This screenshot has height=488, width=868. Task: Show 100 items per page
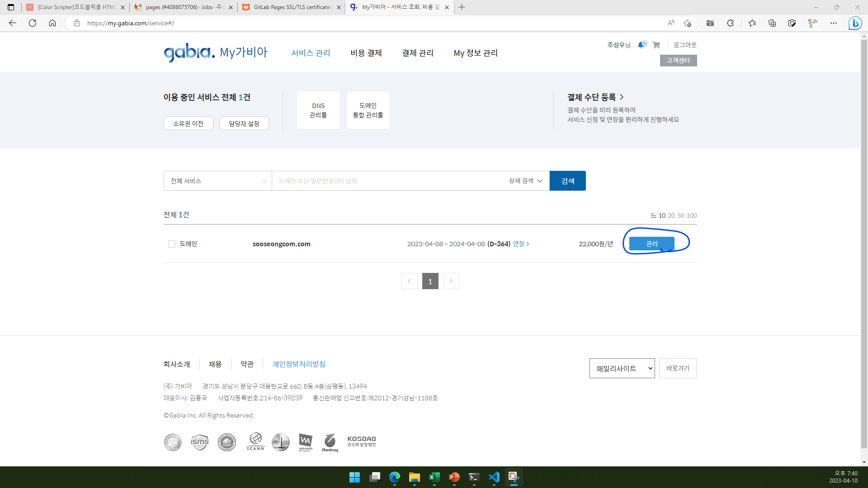692,216
